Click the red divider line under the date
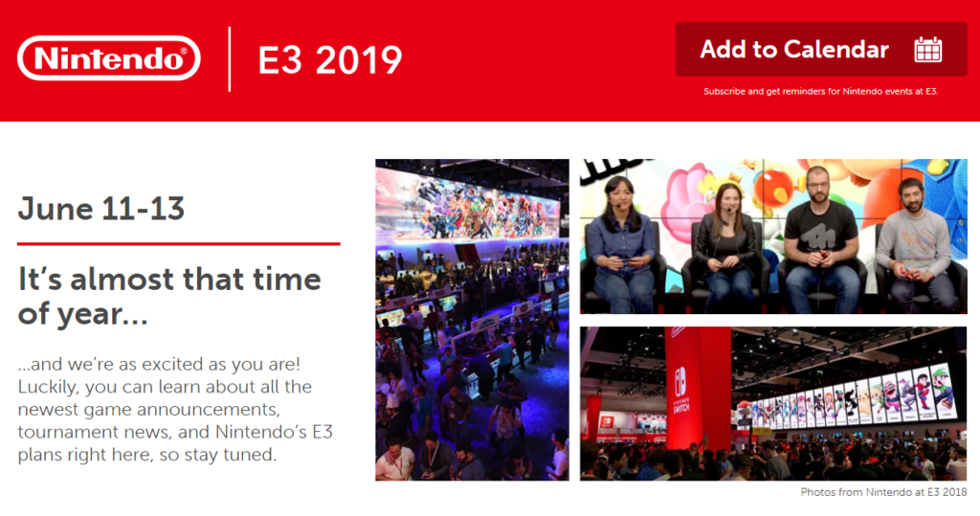 (179, 244)
